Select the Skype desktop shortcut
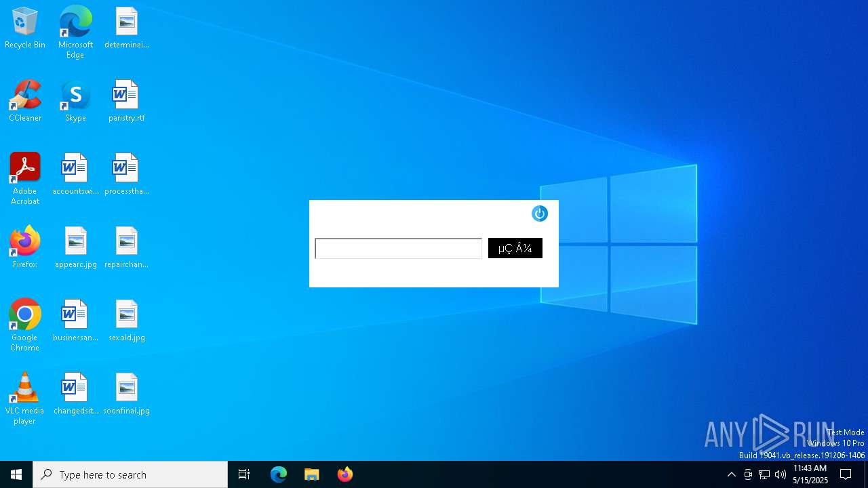 75,102
